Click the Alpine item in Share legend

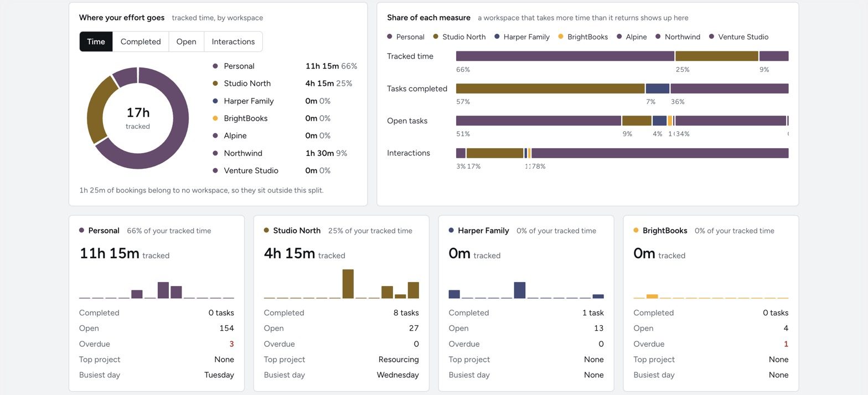632,37
